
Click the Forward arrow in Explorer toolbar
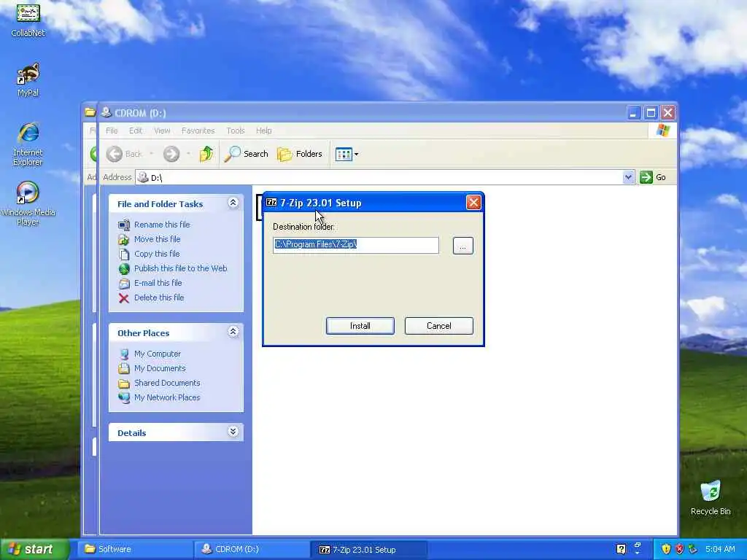tap(171, 154)
